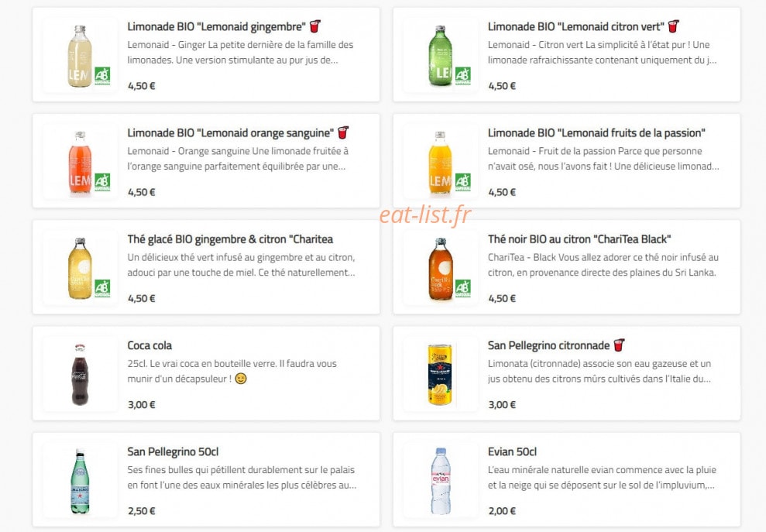Click the 2,50 € price of San Pellegrino 50cl
Screen dimensions: 766x532
click(x=141, y=511)
